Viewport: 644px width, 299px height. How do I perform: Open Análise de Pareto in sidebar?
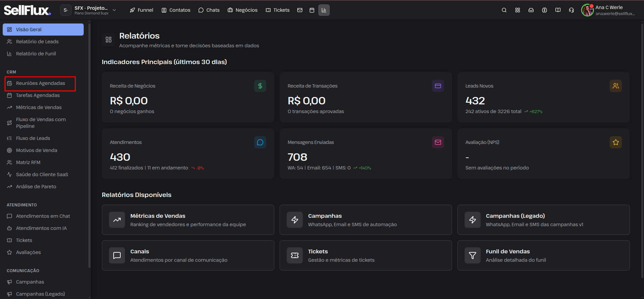[43, 187]
